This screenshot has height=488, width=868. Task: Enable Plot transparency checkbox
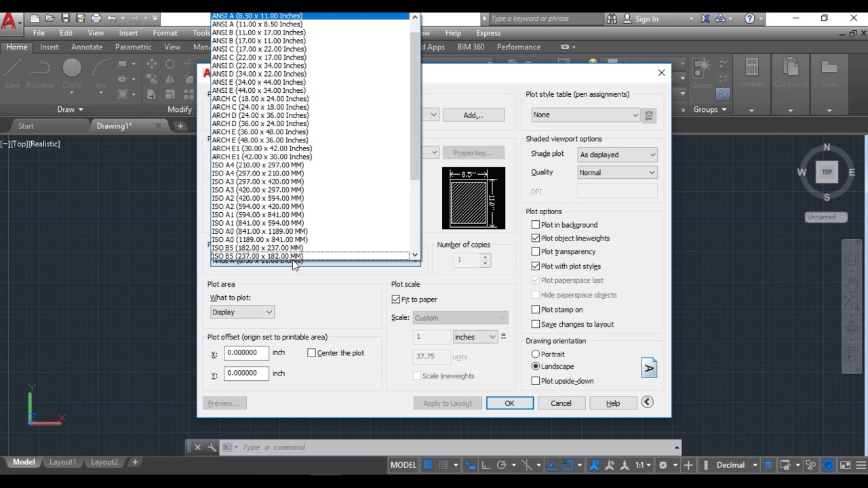(x=536, y=251)
